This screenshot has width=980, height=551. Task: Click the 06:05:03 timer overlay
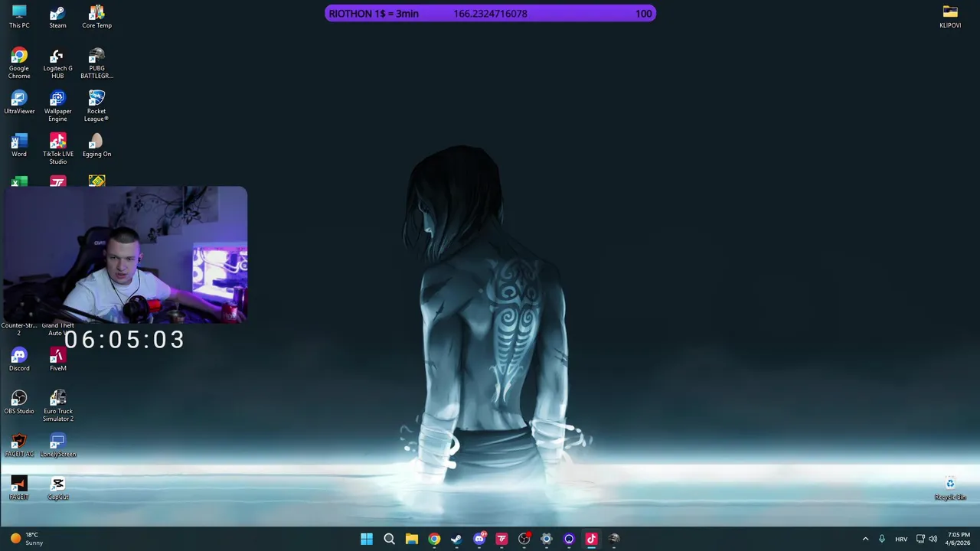click(124, 340)
